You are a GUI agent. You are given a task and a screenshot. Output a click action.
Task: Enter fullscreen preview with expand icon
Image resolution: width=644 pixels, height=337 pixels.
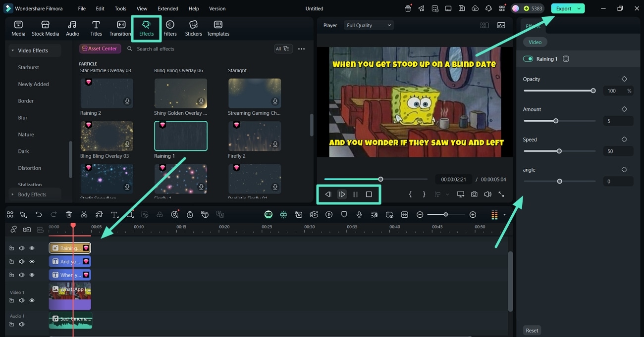501,194
